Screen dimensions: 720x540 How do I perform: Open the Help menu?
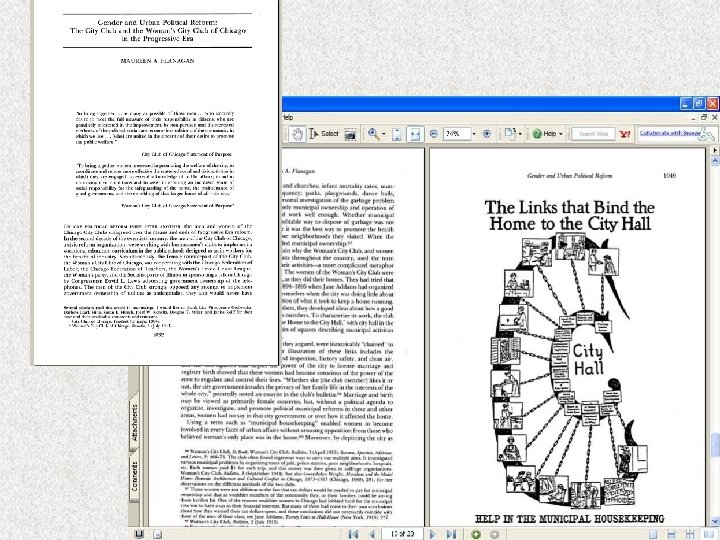[287, 118]
